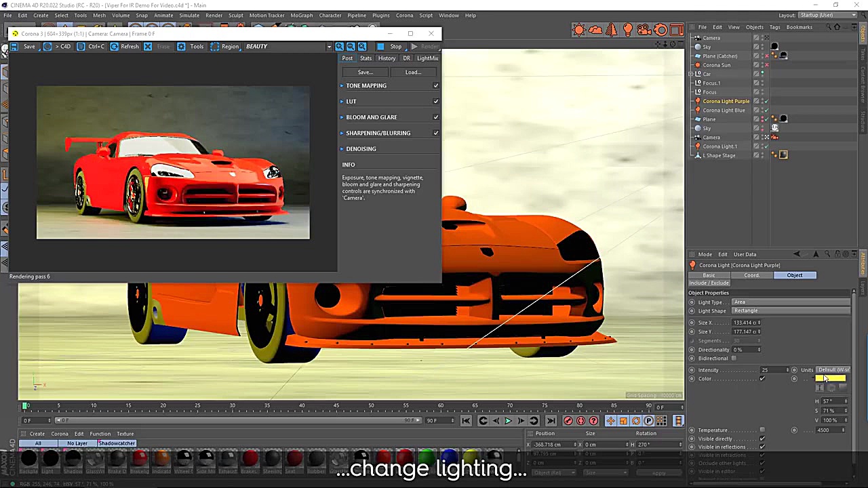Click go to end of timeline icon
This screenshot has height=488, width=868.
coord(550,421)
